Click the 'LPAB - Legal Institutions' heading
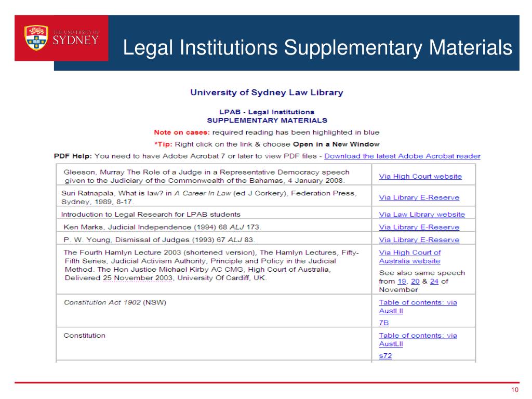 tap(267, 112)
